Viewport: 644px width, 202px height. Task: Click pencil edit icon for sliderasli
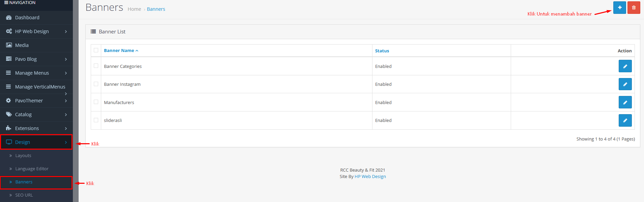[625, 120]
